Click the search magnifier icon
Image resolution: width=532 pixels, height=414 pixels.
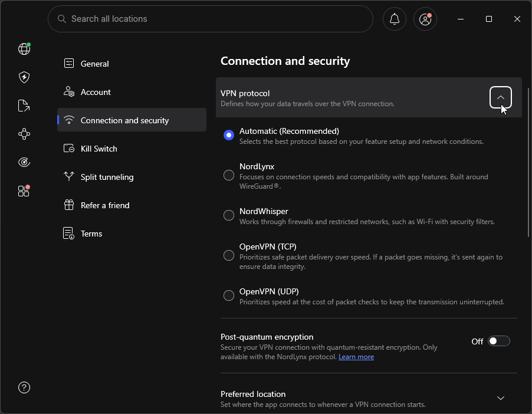pyautogui.click(x=61, y=19)
